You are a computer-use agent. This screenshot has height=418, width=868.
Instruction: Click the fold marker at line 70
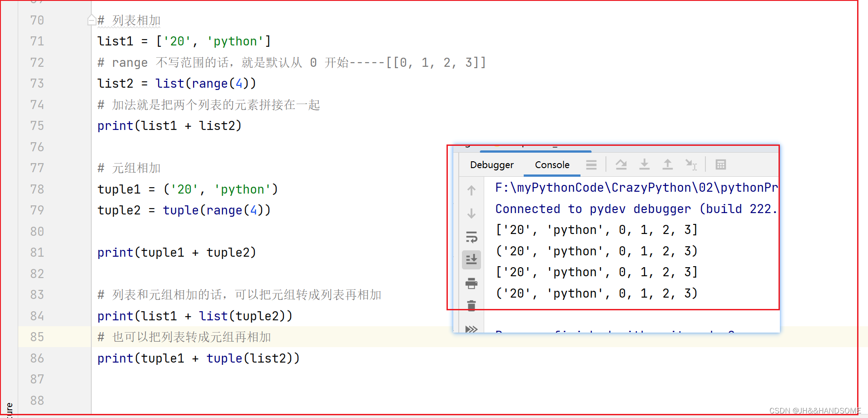(91, 20)
